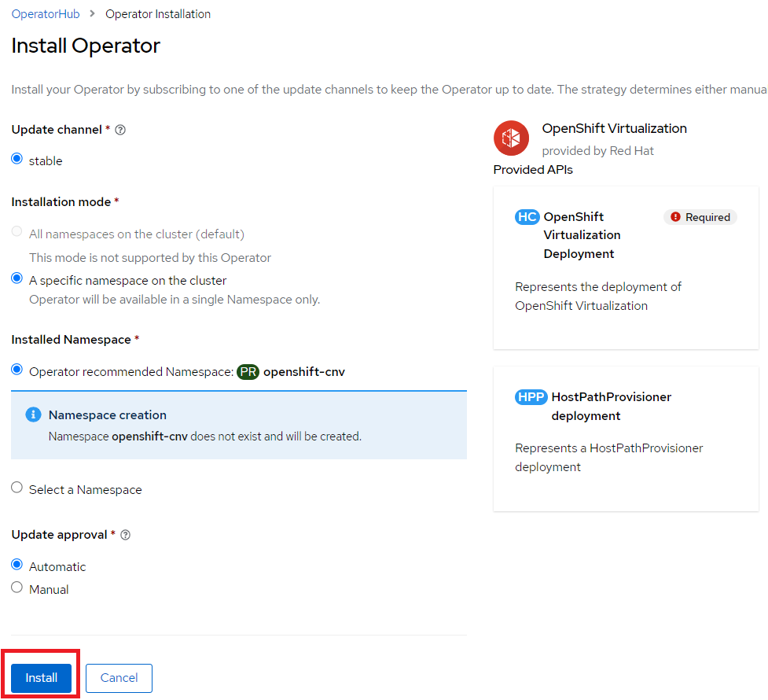Click the breadcrumb chevron separator
The height and width of the screenshot is (700, 768).
pos(92,13)
